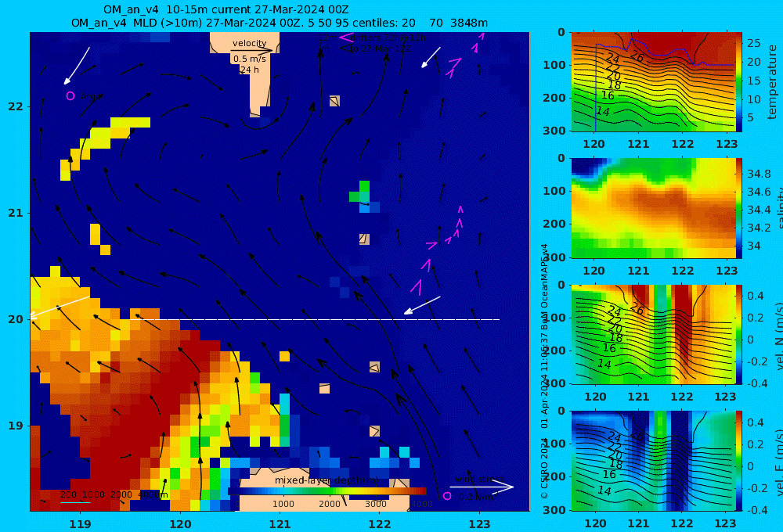Select the vel. N colorbar

point(739,334)
